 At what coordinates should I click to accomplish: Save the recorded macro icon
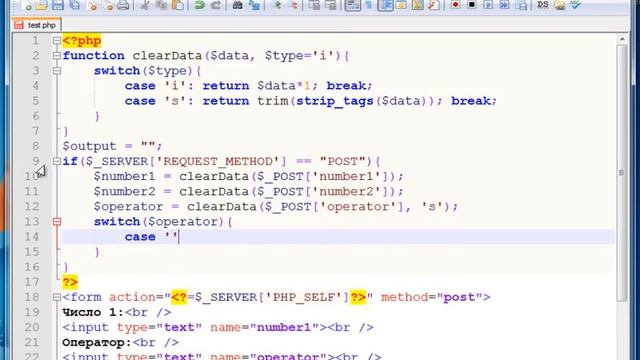click(521, 5)
